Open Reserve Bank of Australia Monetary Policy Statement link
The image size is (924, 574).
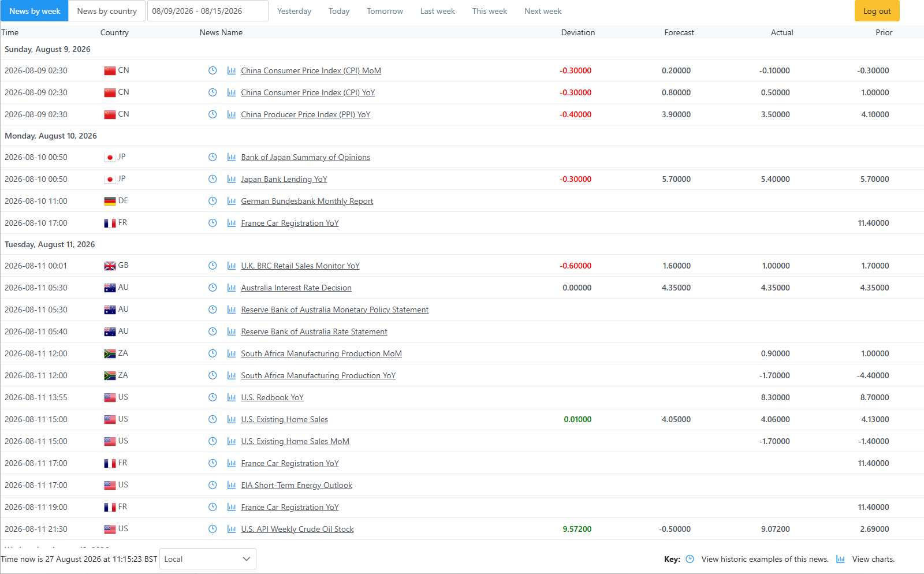pos(335,310)
